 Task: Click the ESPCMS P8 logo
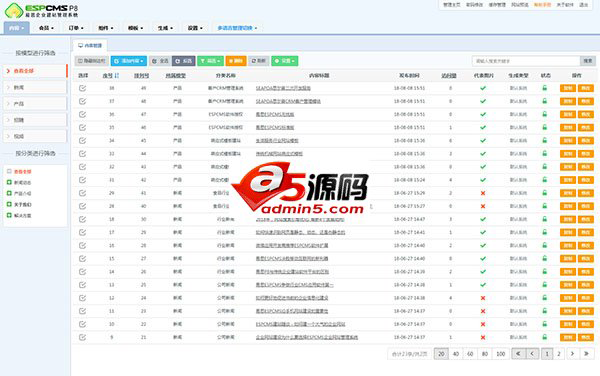point(41,11)
